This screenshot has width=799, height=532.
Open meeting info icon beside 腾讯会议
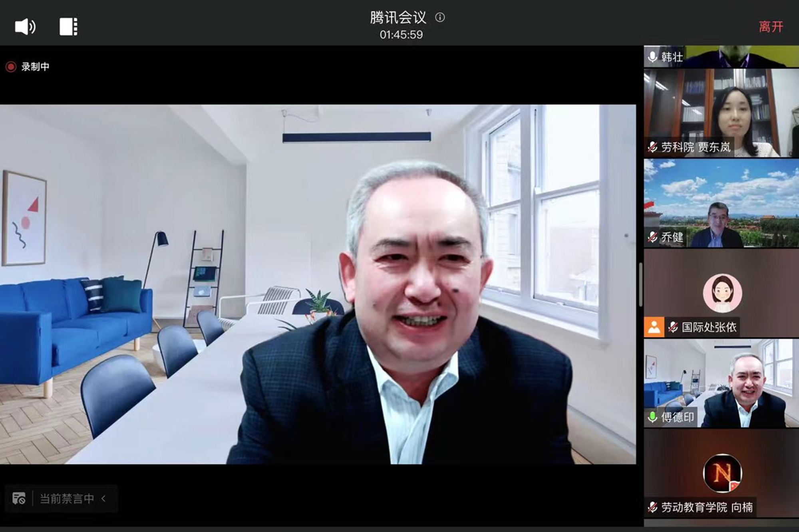tap(440, 18)
